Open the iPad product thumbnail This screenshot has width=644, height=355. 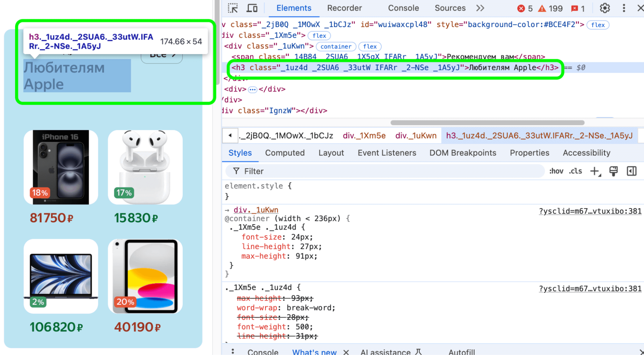tap(145, 276)
